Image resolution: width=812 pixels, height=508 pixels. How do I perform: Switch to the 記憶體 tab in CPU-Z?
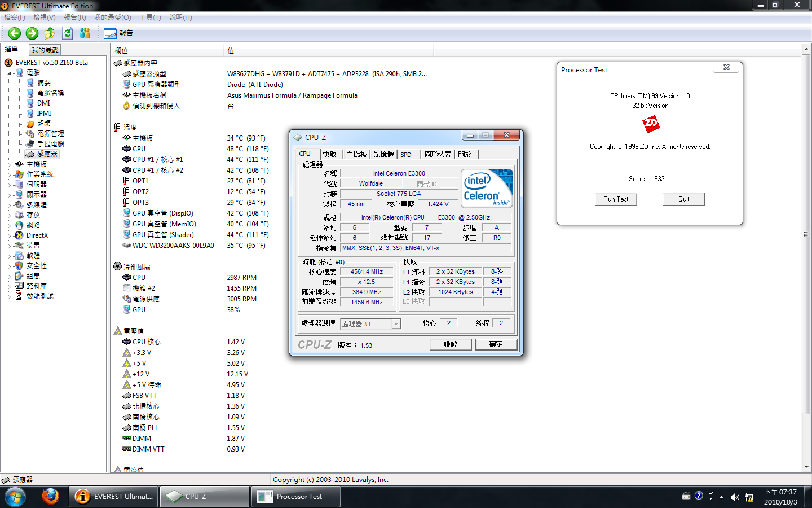[384, 154]
